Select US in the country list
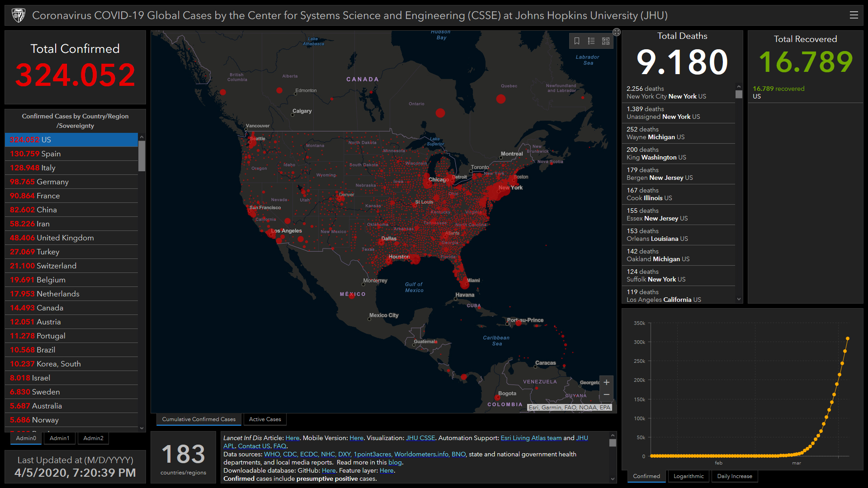 [x=71, y=140]
